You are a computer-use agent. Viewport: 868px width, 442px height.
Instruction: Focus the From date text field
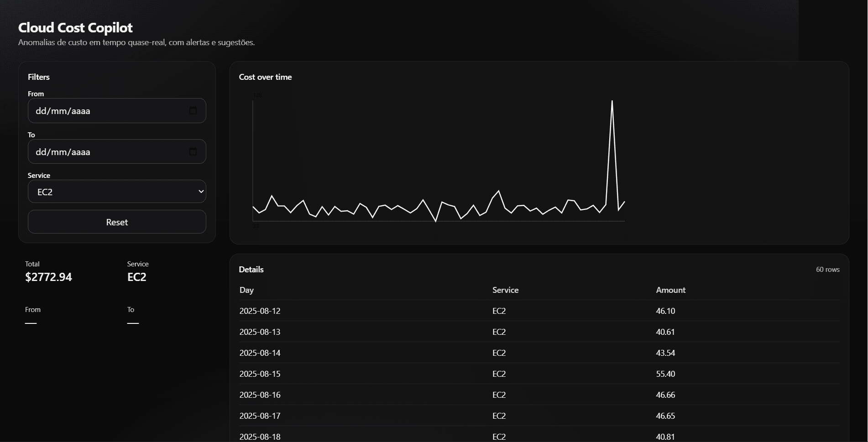105,111
